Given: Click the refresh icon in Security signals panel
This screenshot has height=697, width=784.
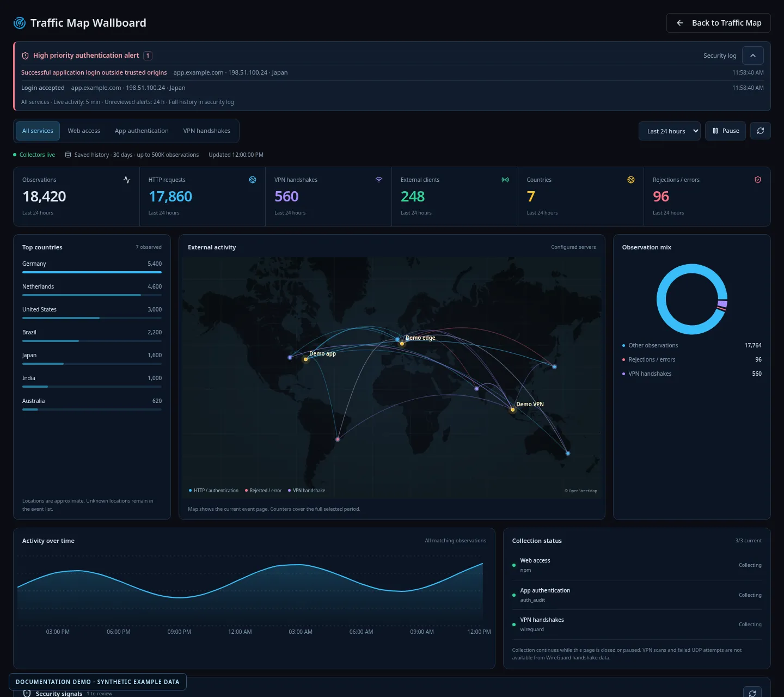Looking at the screenshot, I should pyautogui.click(x=752, y=693).
